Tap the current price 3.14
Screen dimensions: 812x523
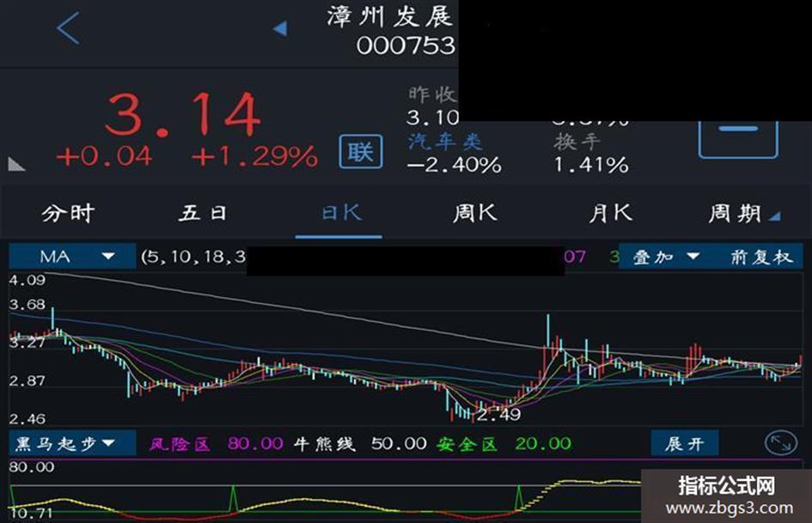tap(182, 113)
